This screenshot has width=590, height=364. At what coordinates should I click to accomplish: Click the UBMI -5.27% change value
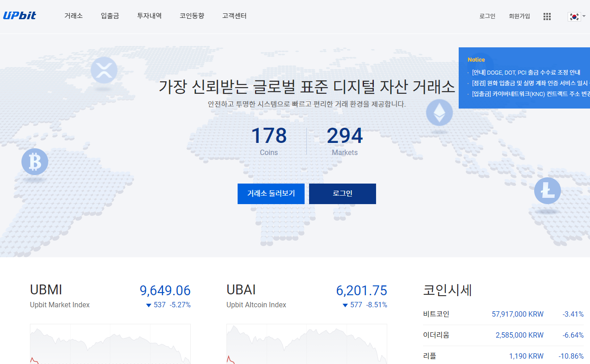pyautogui.click(x=180, y=305)
